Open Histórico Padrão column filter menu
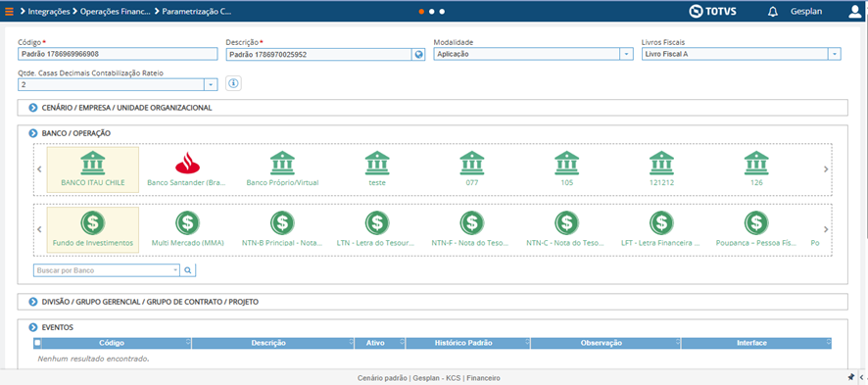 [526, 343]
